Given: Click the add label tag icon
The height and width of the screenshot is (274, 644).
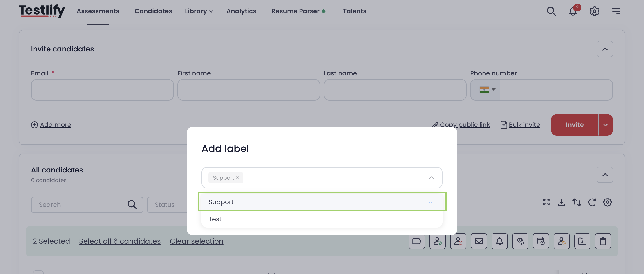Looking at the screenshot, I should [416, 241].
